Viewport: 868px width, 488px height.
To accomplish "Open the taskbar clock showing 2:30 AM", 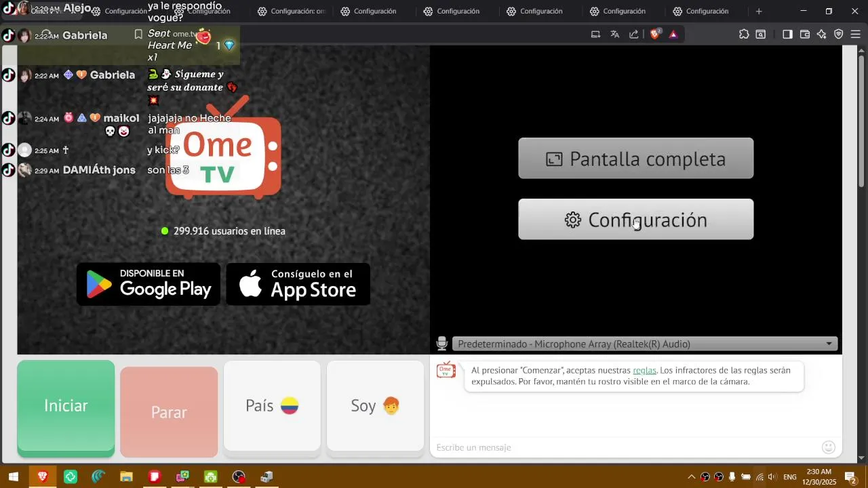I will [x=819, y=477].
